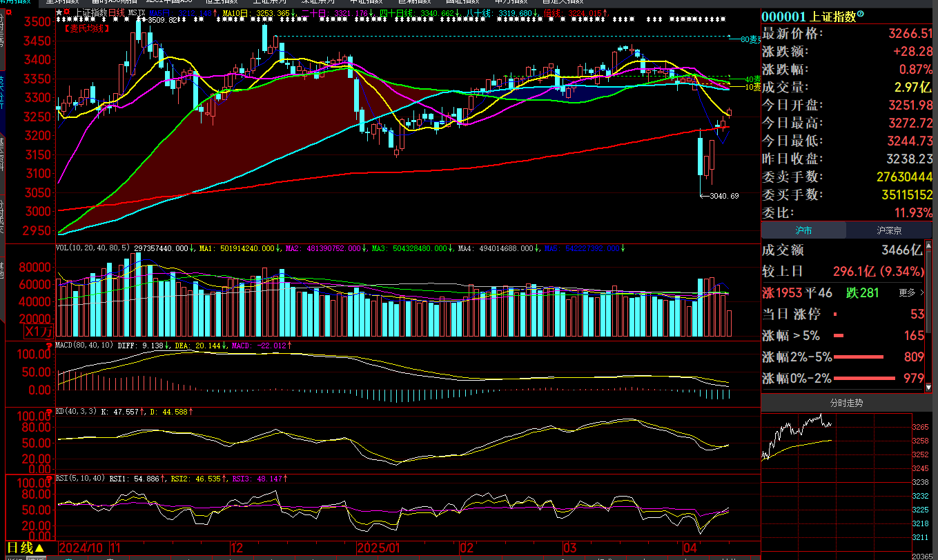Click the 成交量 value 2.97亿

click(x=913, y=88)
